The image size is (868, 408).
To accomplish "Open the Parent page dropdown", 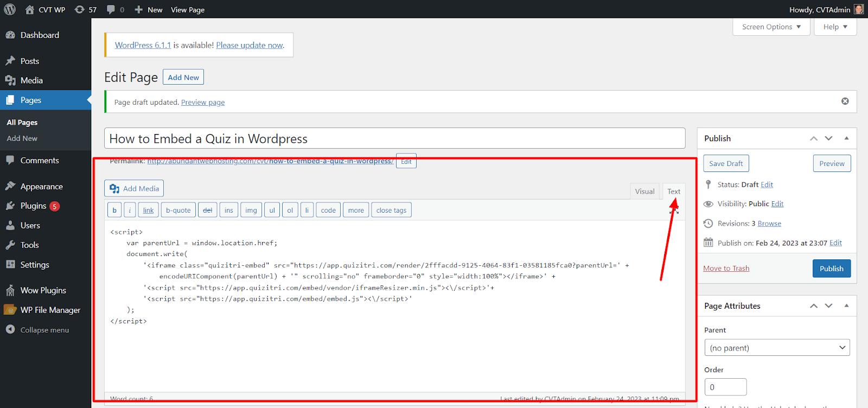I will (777, 348).
